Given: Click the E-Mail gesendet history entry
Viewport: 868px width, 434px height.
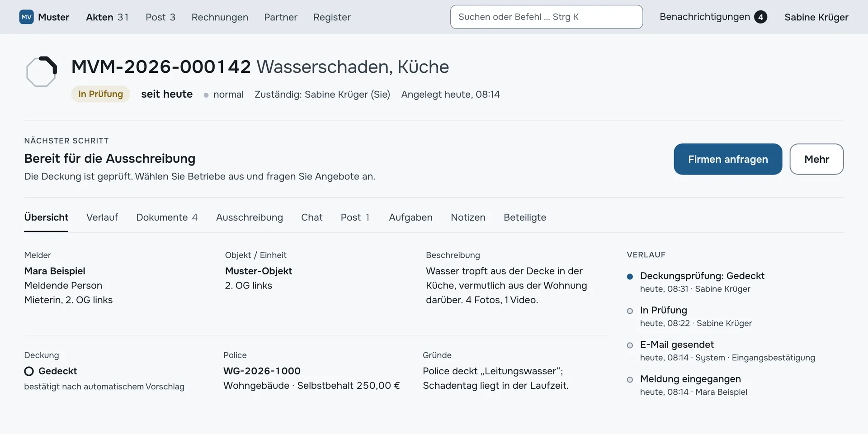Looking at the screenshot, I should point(727,350).
